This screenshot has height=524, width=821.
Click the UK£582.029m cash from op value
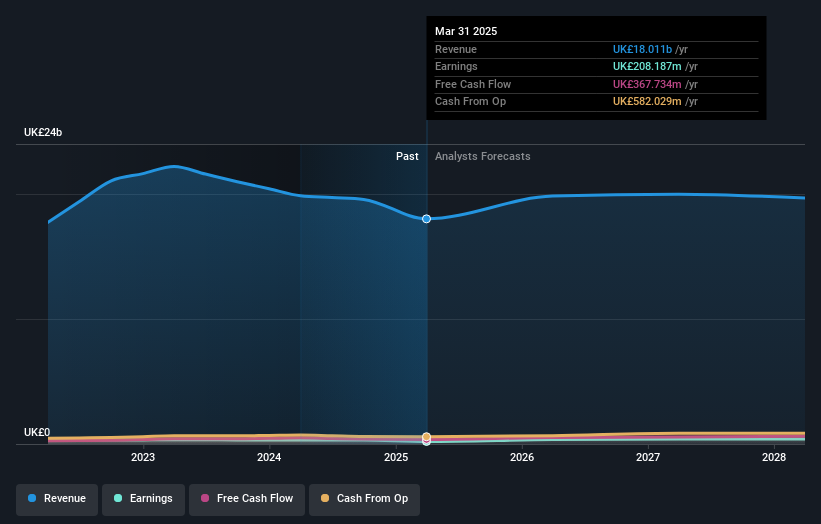(x=647, y=102)
